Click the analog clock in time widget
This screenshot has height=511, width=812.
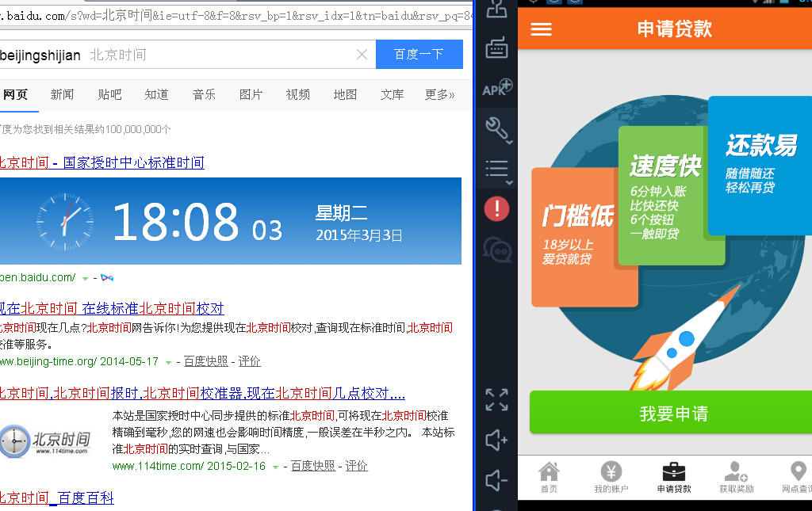(65, 222)
